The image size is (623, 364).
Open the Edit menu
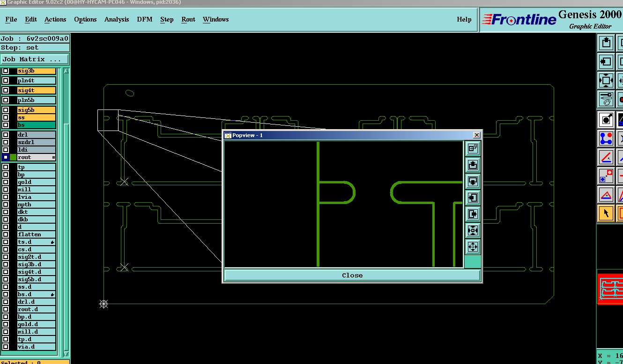(x=31, y=19)
